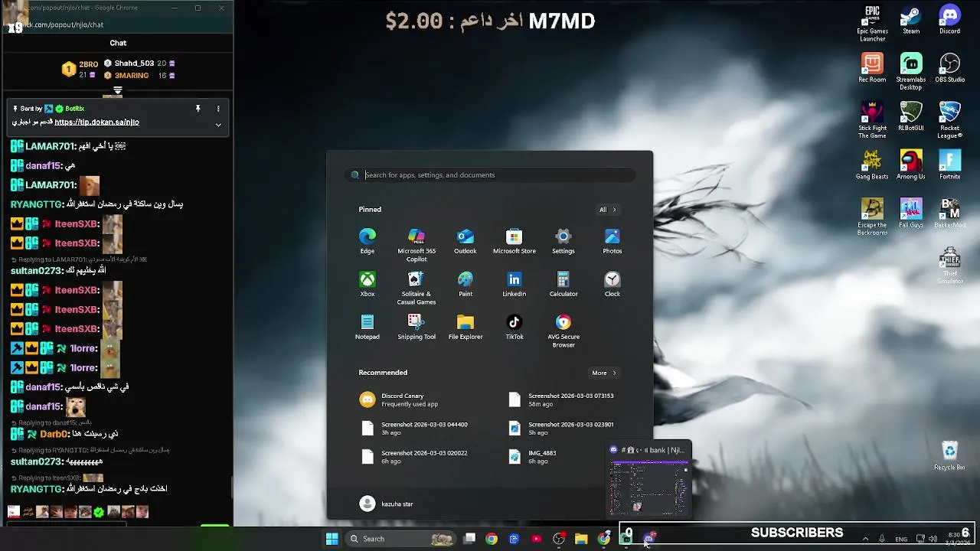
Task: Launch Calculator from Start menu
Action: pyautogui.click(x=563, y=283)
